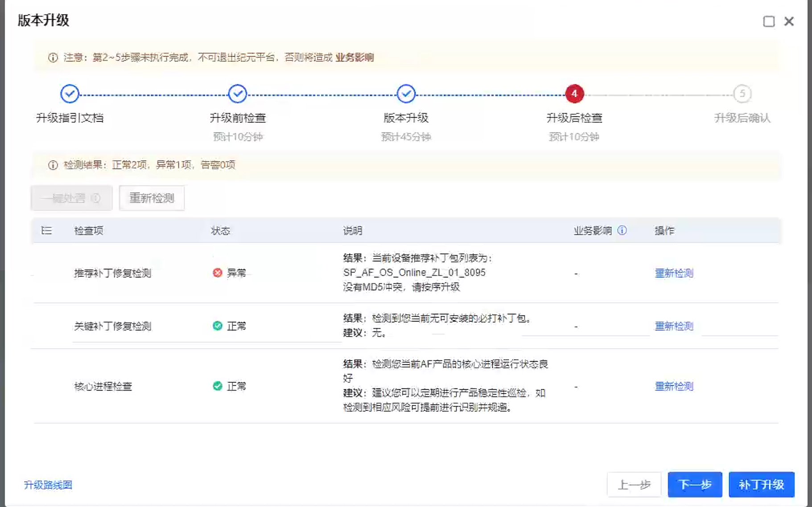Viewport: 812px width, 507px height.
Task: Go back with the 上一步 button
Action: click(634, 484)
